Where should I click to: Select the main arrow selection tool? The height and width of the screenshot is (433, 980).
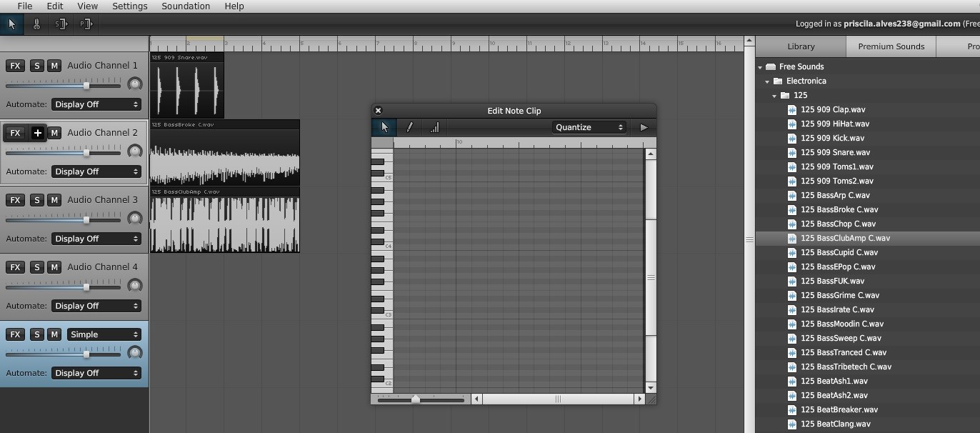(11, 24)
